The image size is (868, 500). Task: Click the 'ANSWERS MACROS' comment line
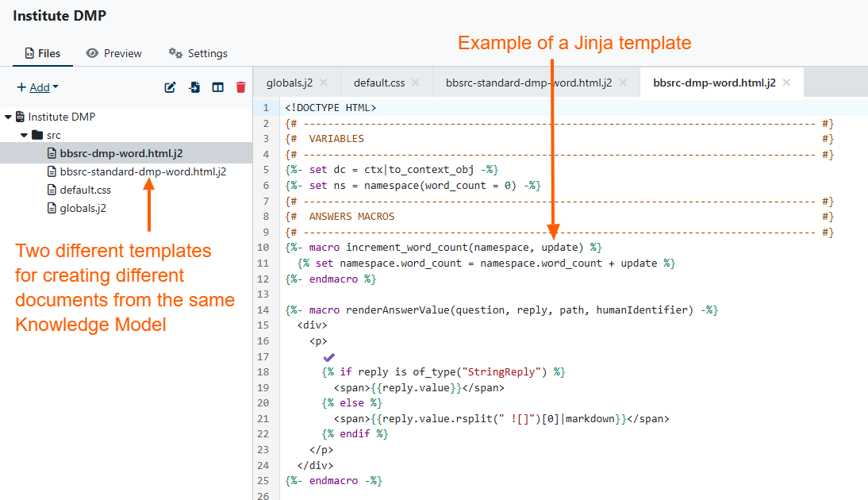coord(559,217)
